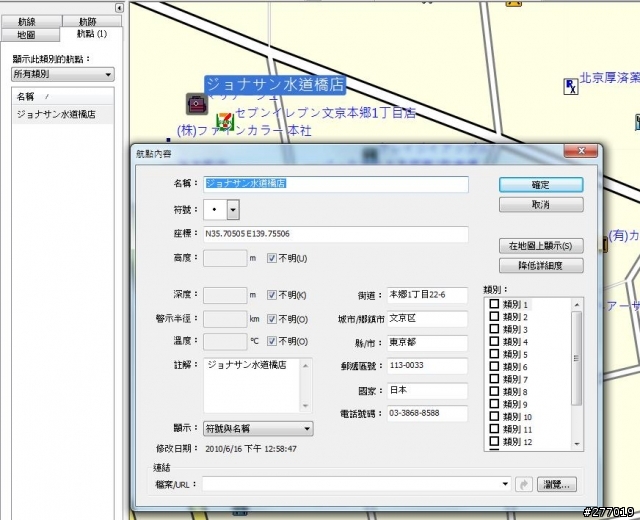Click the 註解 comment text area
Image resolution: width=640 pixels, height=520 pixels.
point(252,385)
